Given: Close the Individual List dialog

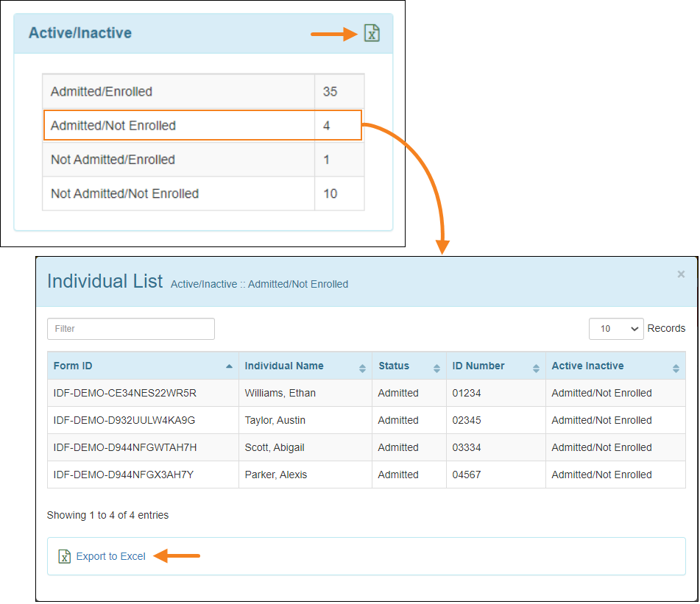Looking at the screenshot, I should pos(681,274).
